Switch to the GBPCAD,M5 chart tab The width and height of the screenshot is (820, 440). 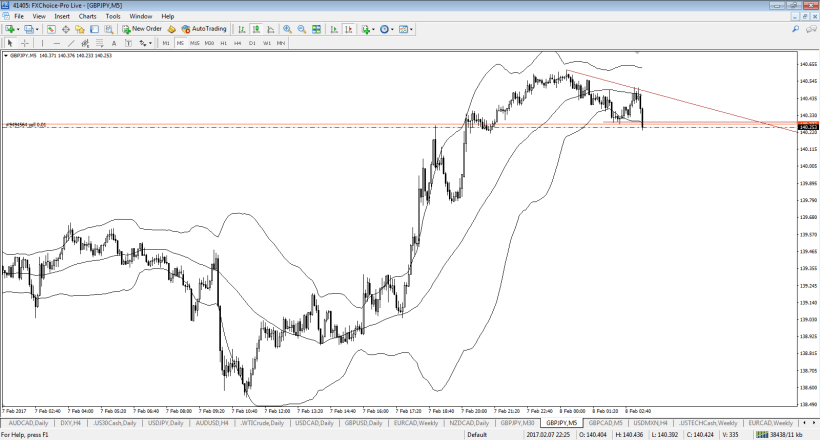click(x=605, y=423)
